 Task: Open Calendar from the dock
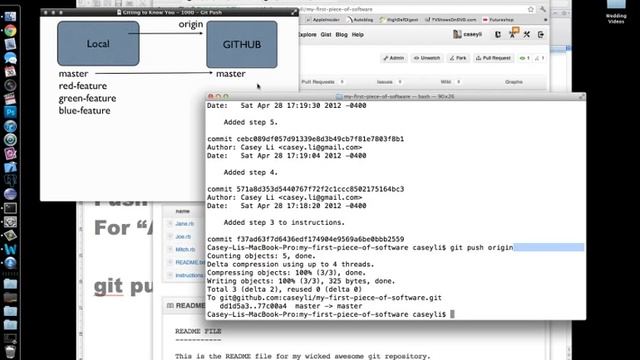tap(10, 71)
